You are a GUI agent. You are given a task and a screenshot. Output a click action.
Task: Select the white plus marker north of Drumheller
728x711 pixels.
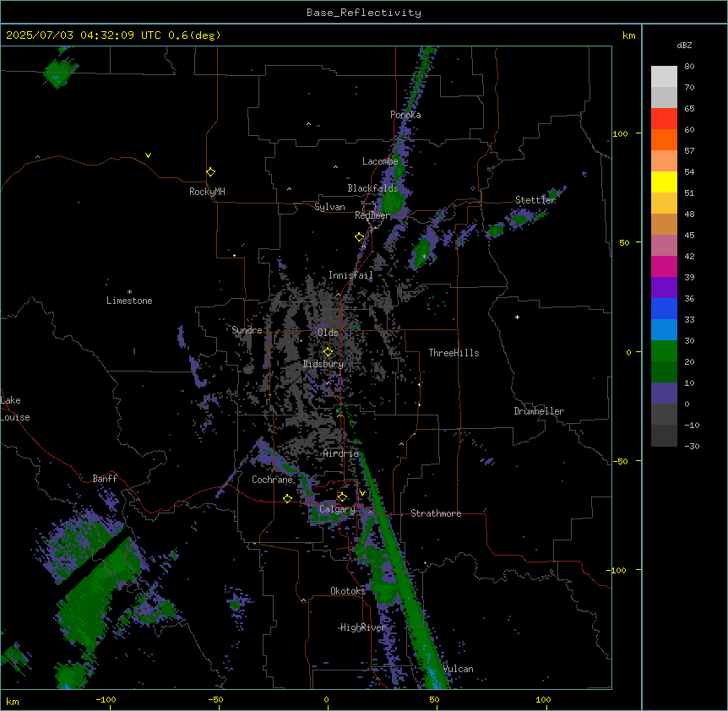pos(517,317)
